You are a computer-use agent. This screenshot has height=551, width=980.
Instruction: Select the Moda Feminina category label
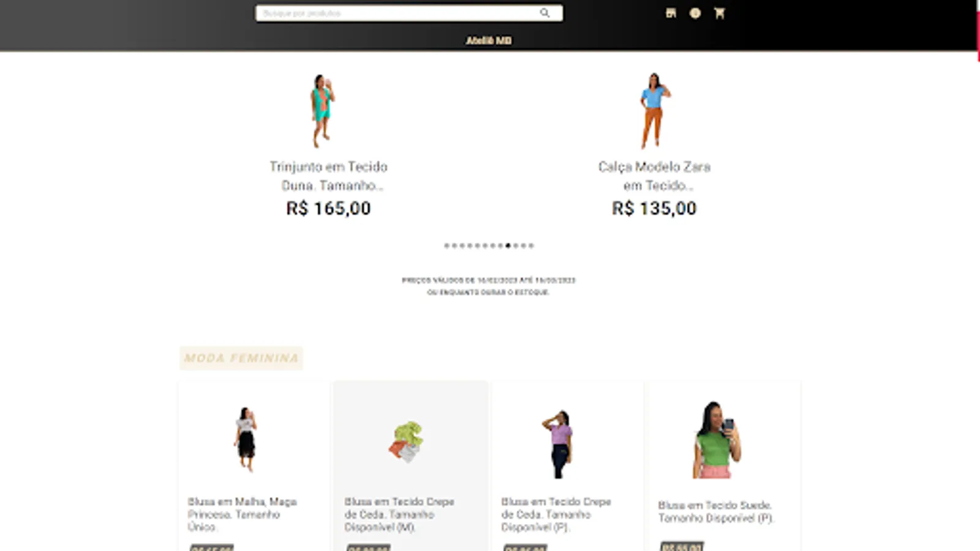point(241,358)
